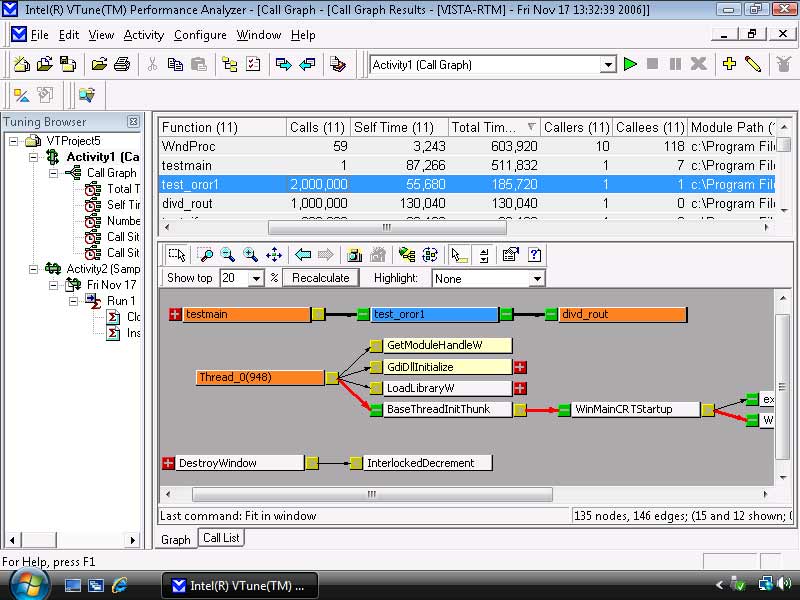Open the Edit menu

[x=68, y=35]
